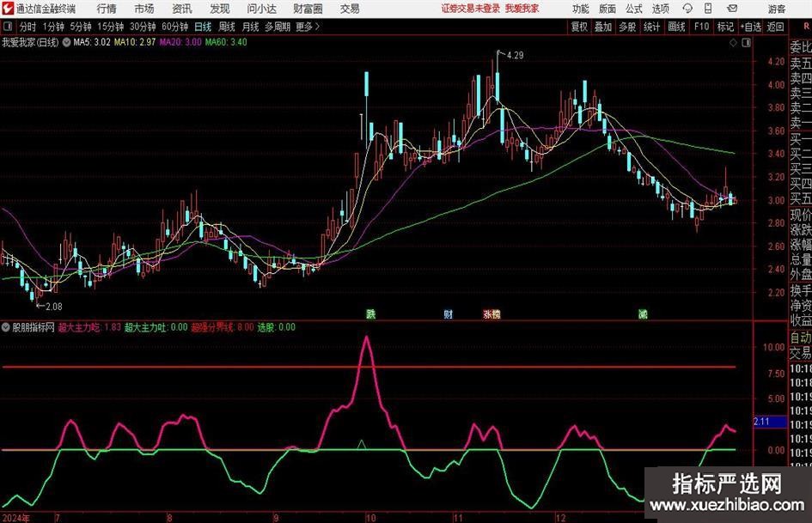The image size is (812, 523).
Task: Switch to the 5分钟 period tab
Action: [81, 27]
